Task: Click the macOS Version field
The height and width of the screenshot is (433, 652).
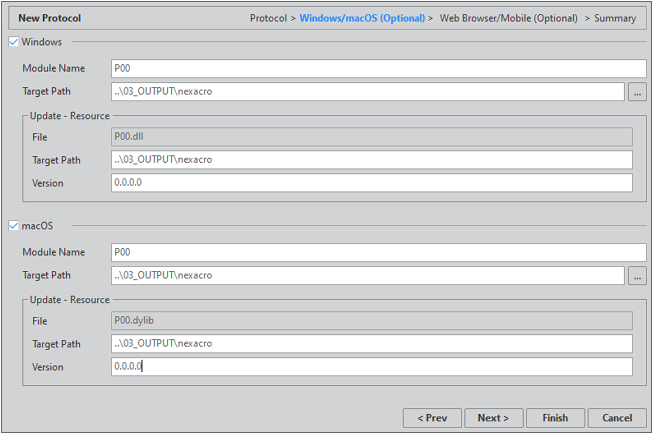Action: point(371,367)
